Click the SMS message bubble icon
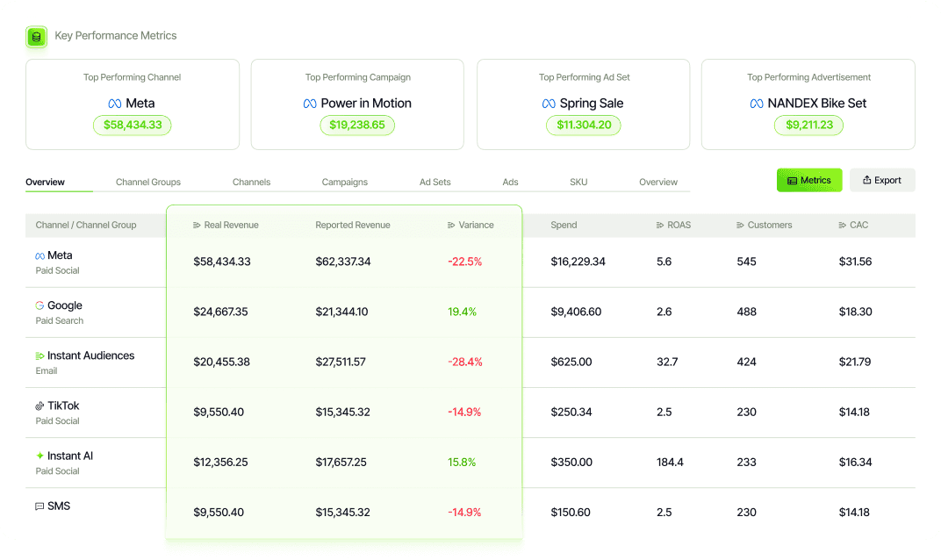The width and height of the screenshot is (941, 560). pyautogui.click(x=40, y=506)
